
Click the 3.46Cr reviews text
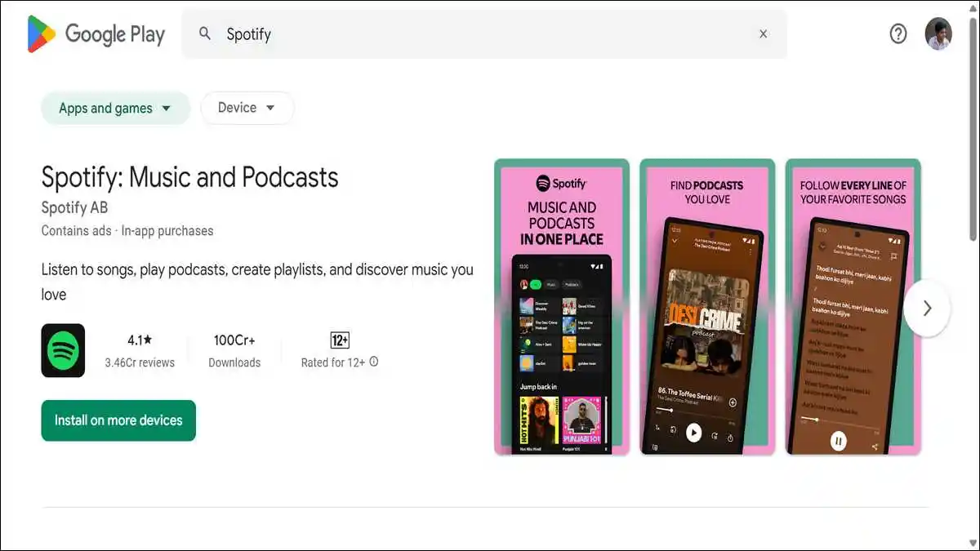pyautogui.click(x=140, y=362)
